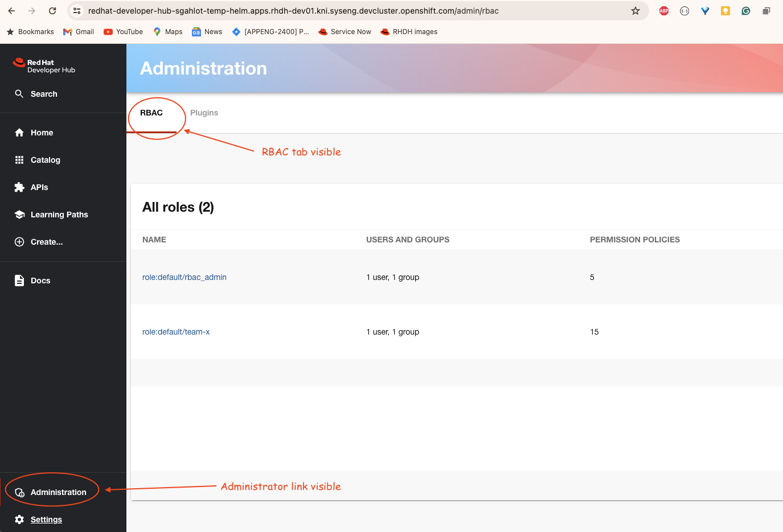
Task: Open Search in the sidebar
Action: pyautogui.click(x=44, y=94)
